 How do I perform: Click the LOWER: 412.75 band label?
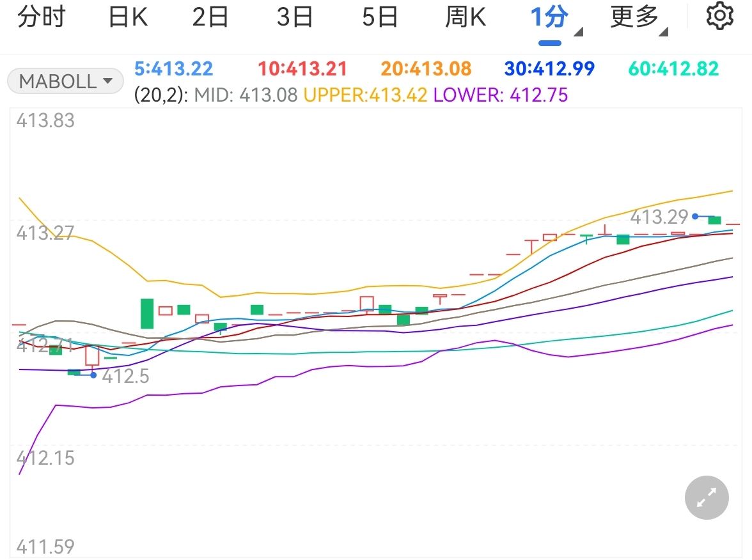[x=501, y=95]
